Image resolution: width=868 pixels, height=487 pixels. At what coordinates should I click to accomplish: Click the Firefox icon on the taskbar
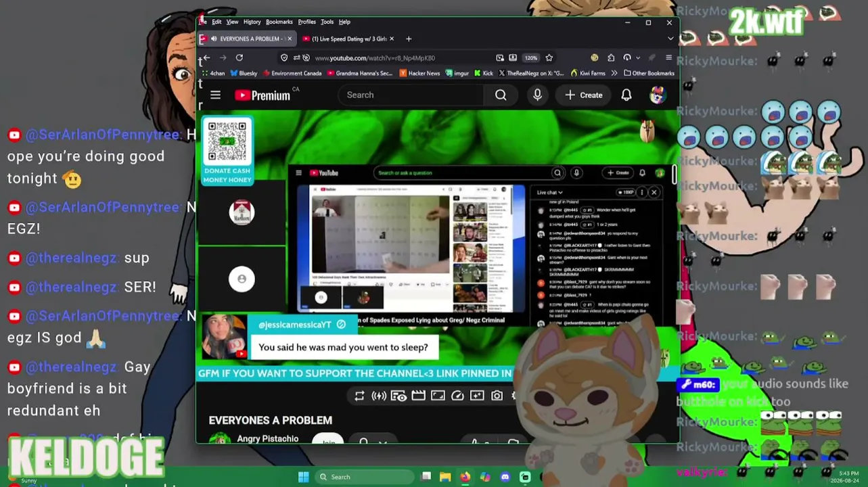point(465,477)
